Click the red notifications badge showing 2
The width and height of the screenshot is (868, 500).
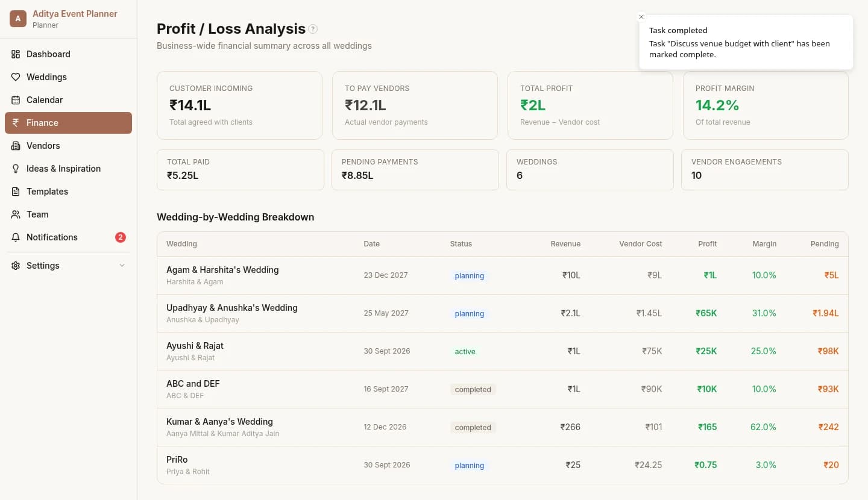point(121,237)
